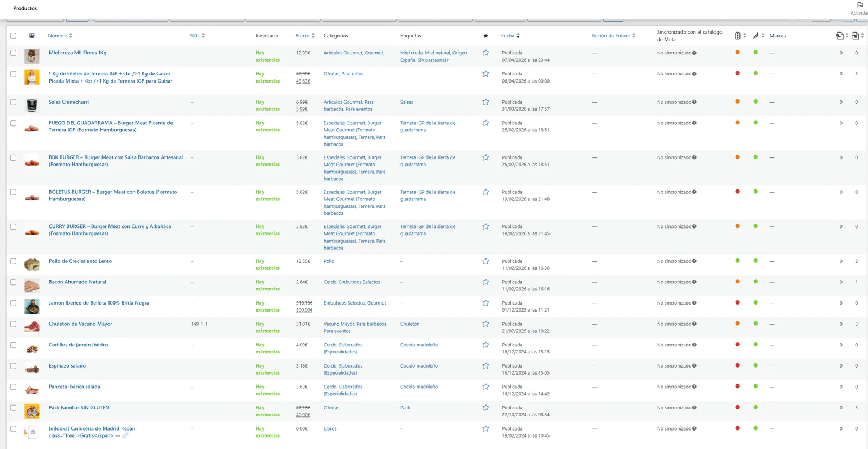Check the select-all products checkbox
Viewport: 868px width, 449px height.
click(x=13, y=36)
